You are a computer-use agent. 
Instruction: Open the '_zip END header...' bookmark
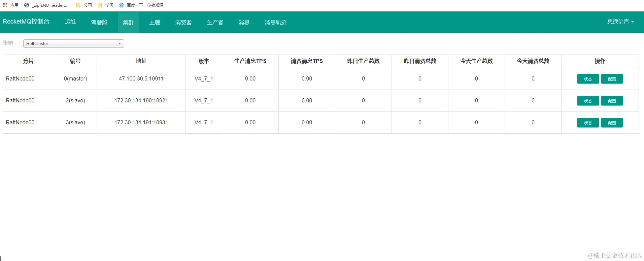pos(45,5)
